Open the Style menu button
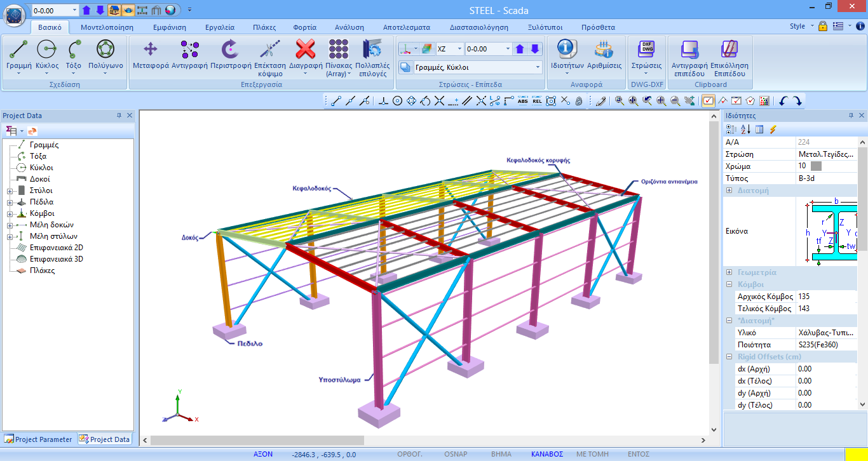868x461 pixels. [x=801, y=27]
